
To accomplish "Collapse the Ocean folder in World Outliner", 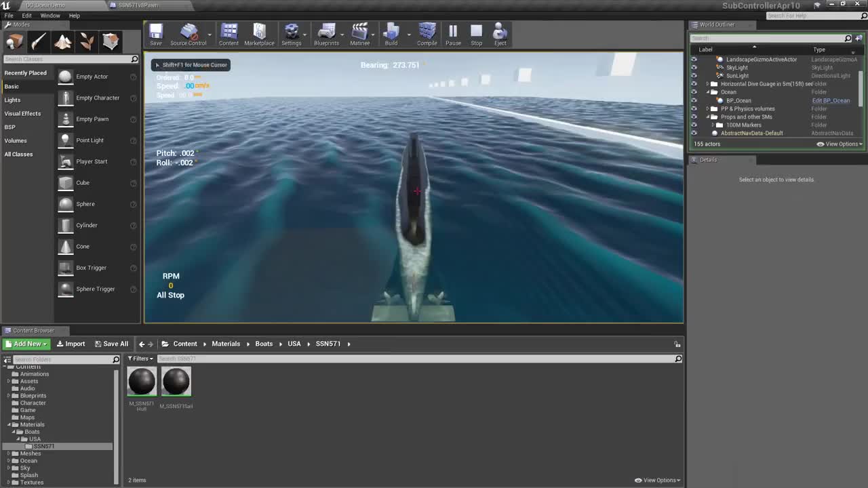I will [707, 91].
